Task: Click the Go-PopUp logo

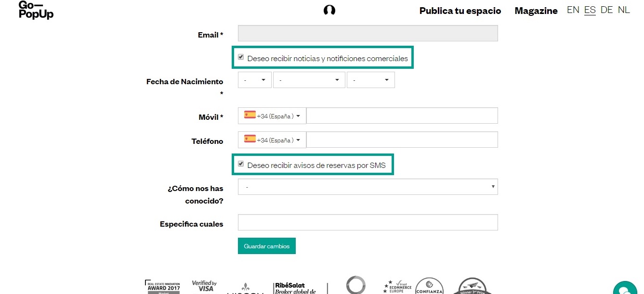Action: (x=36, y=10)
